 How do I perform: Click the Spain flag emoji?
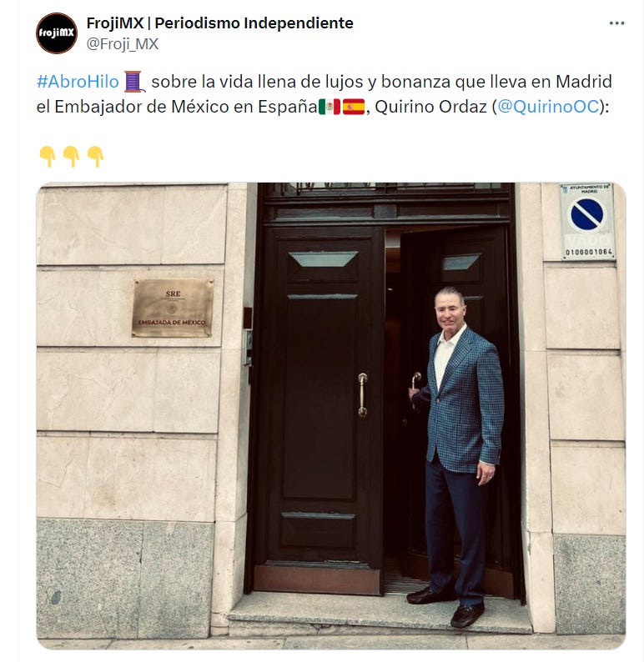[x=354, y=107]
